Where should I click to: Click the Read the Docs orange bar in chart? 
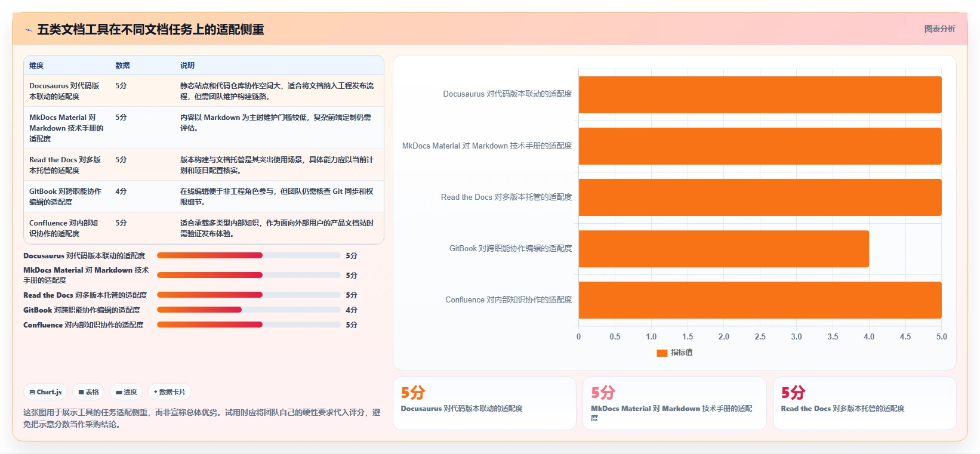click(760, 197)
